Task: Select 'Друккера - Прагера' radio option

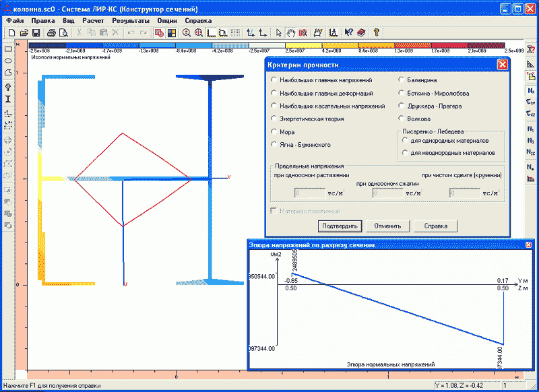Action: (402, 106)
